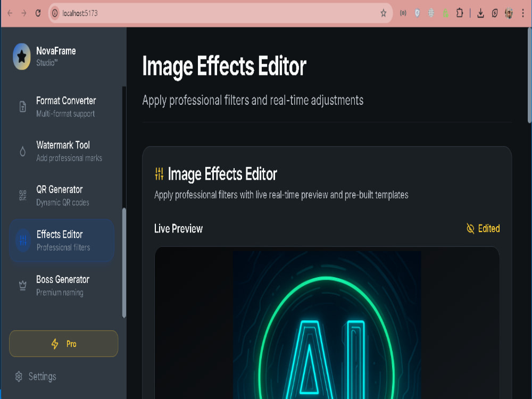Click the 'Add professional marks' subtitle
The width and height of the screenshot is (532, 399).
69,158
